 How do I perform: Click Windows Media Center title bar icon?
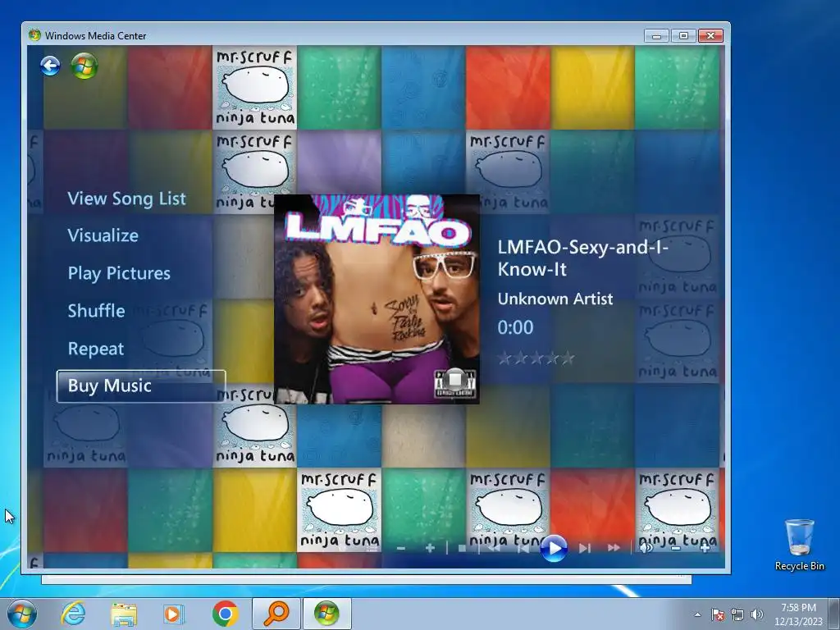pos(34,35)
